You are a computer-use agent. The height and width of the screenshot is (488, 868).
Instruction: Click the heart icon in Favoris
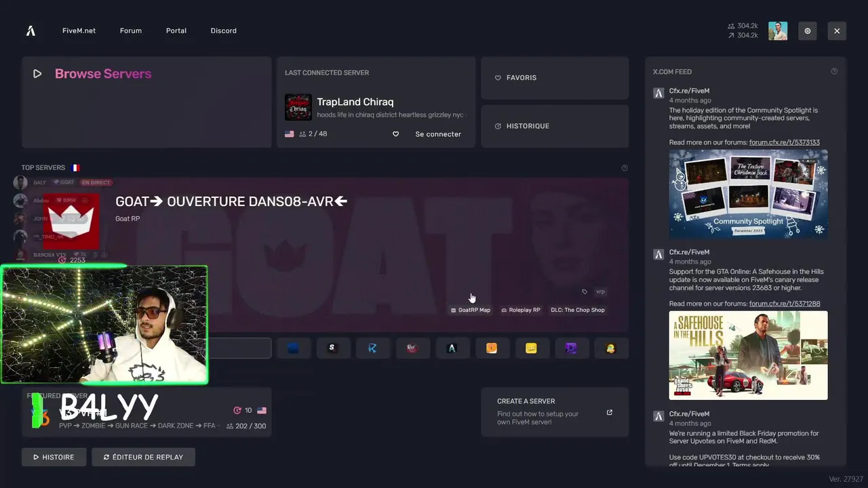[x=498, y=78]
